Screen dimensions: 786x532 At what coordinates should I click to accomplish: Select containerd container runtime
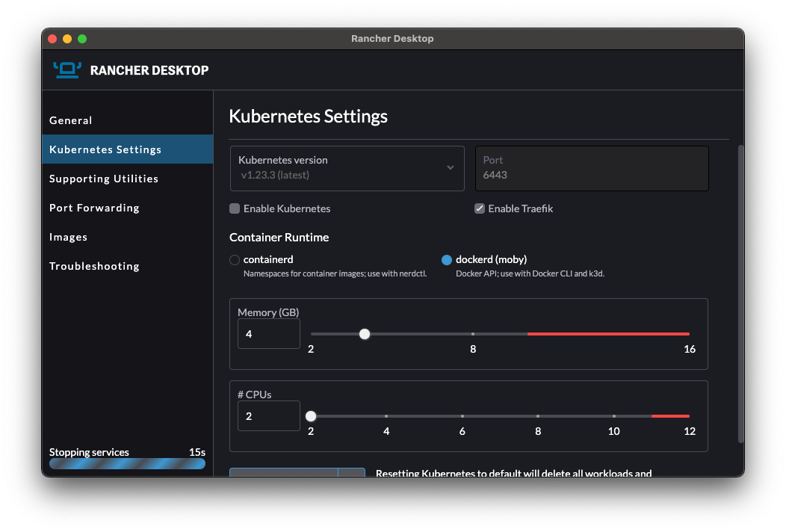tap(235, 260)
